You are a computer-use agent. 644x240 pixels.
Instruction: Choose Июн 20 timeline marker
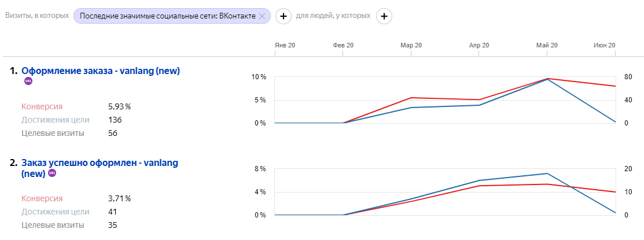604,45
